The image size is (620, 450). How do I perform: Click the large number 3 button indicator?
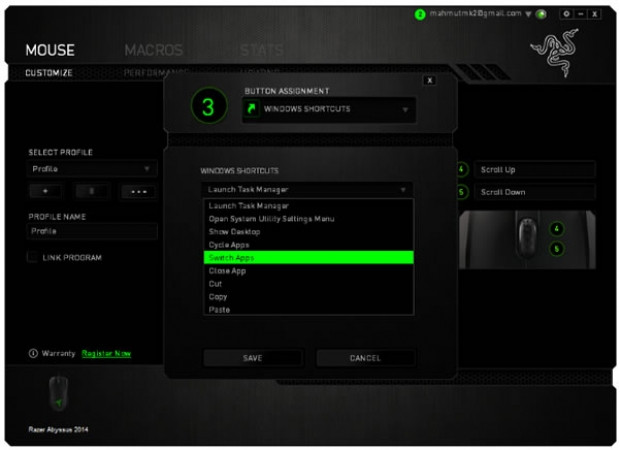click(x=209, y=106)
